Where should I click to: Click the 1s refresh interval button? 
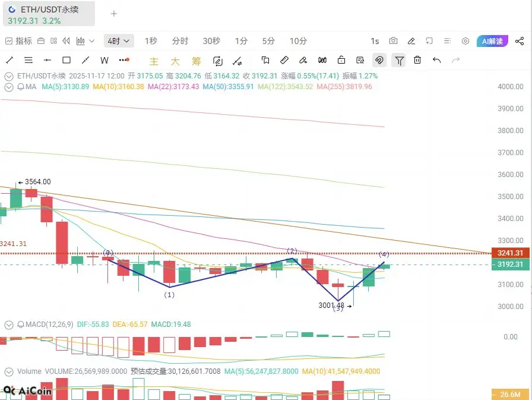pyautogui.click(x=375, y=41)
